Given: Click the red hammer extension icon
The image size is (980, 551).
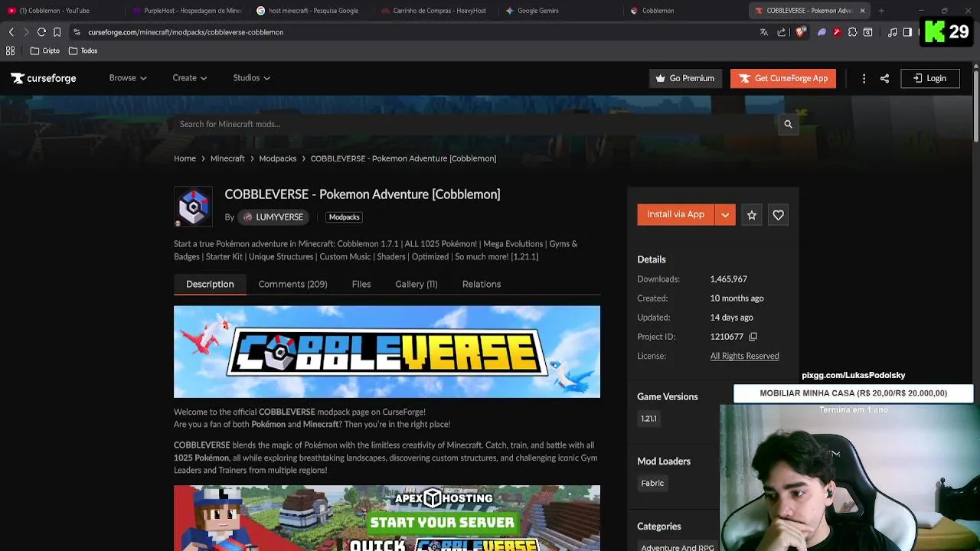Looking at the screenshot, I should coord(837,32).
